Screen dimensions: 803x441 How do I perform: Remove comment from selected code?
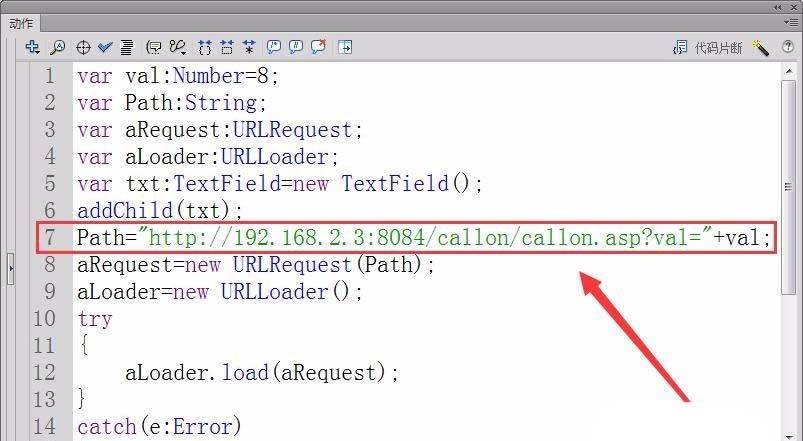pyautogui.click(x=318, y=47)
